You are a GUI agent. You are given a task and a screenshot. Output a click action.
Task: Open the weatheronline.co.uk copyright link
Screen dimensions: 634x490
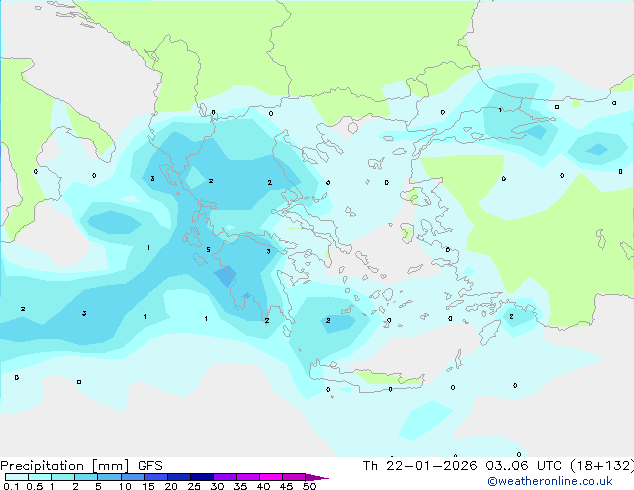pyautogui.click(x=550, y=481)
